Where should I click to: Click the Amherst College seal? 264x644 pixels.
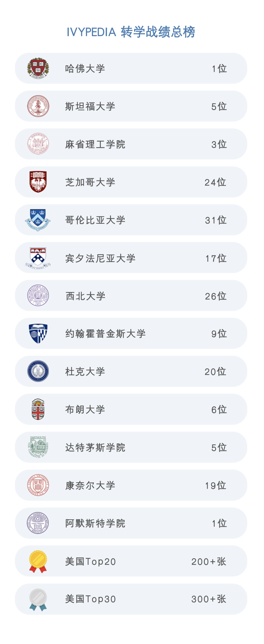click(38, 523)
